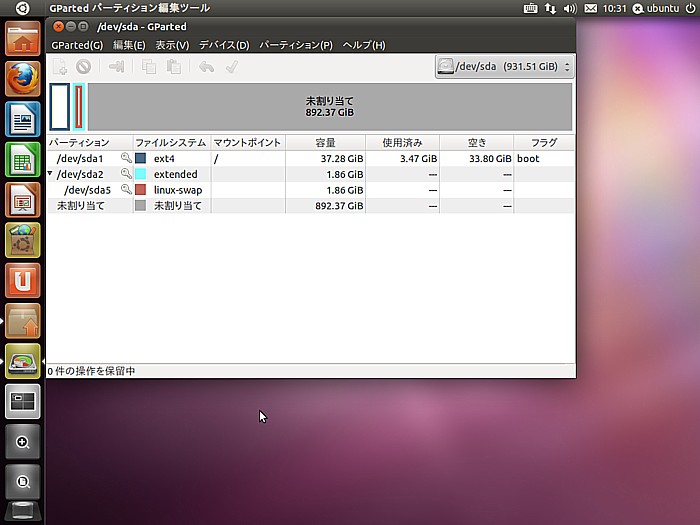Viewport: 700px width, 525px height.
Task: Open the Workspace Switcher launcher icon
Action: (23, 401)
